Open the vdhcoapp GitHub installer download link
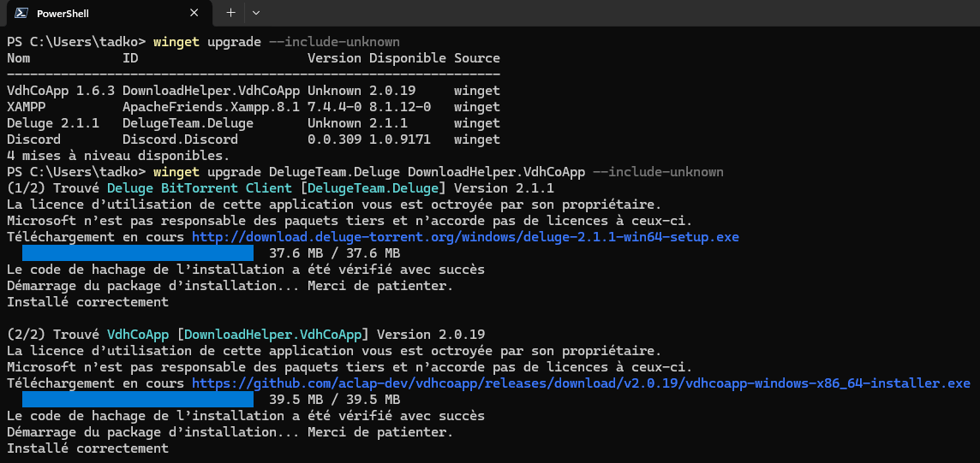Viewport: 980px width, 463px height. click(581, 383)
